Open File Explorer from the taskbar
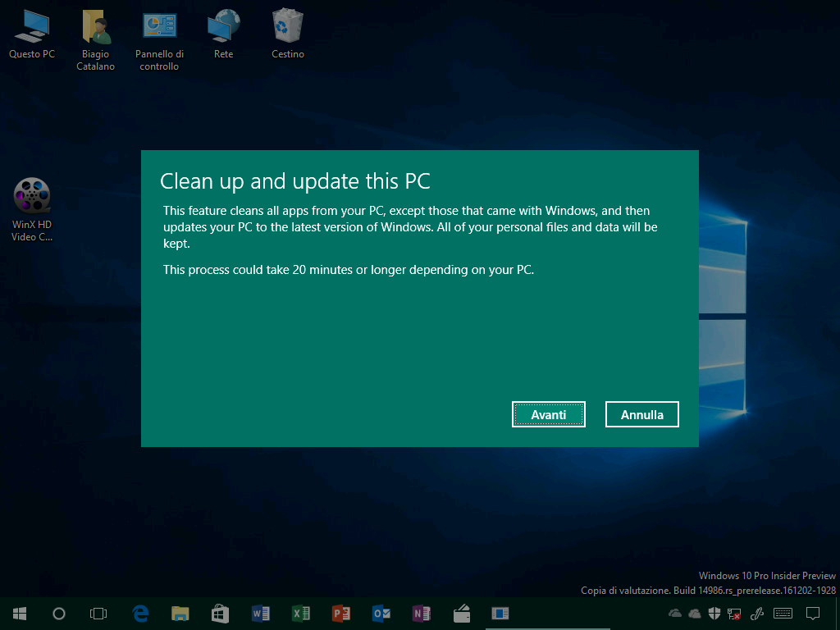This screenshot has height=630, width=840. [x=180, y=614]
